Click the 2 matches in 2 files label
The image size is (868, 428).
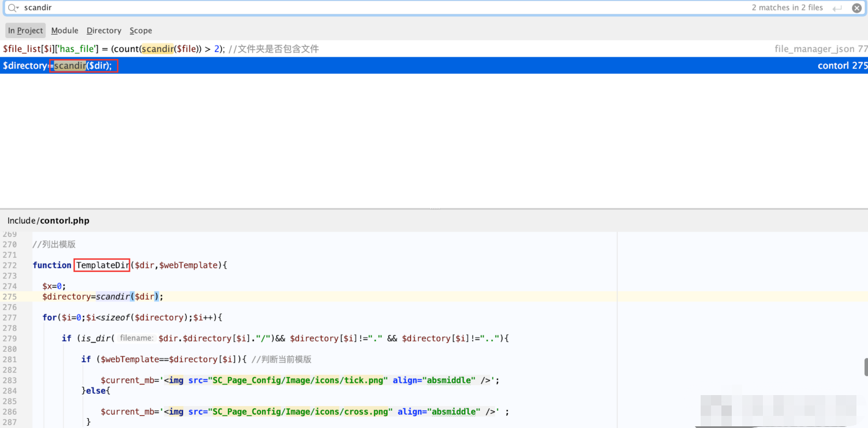click(787, 8)
